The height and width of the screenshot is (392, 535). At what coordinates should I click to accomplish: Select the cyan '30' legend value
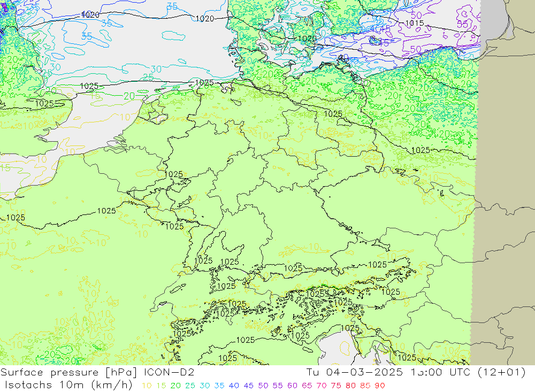pyautogui.click(x=205, y=386)
